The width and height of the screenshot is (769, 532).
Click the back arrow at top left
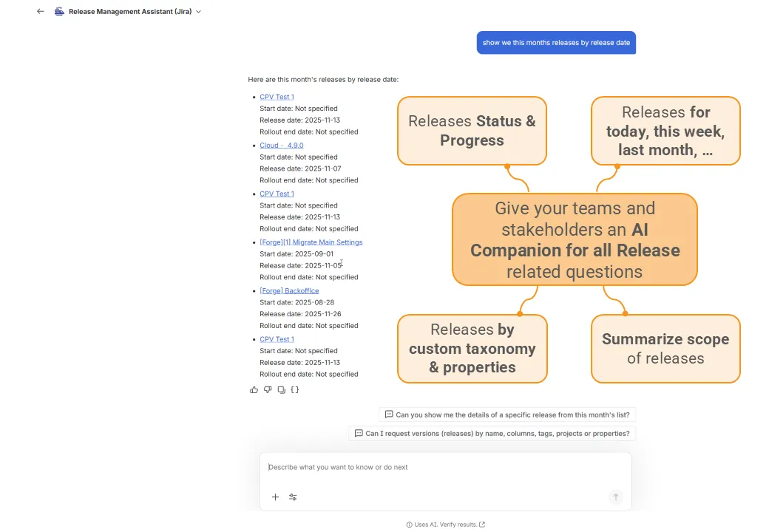pos(41,11)
